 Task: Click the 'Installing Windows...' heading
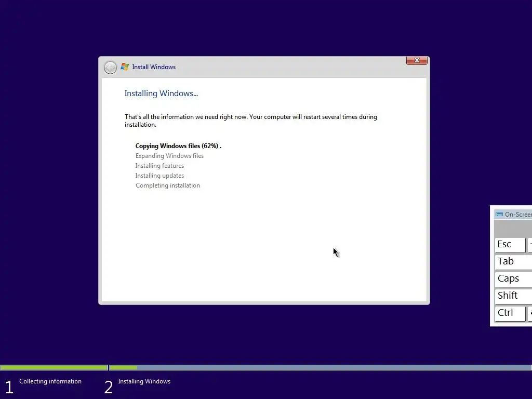(161, 94)
